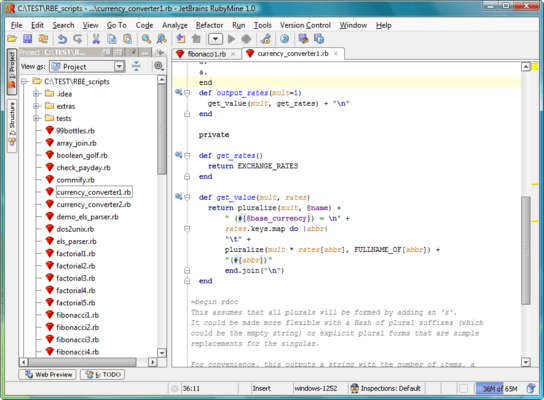
Task: Click gutter marker beside def output_rates
Action: point(178,92)
